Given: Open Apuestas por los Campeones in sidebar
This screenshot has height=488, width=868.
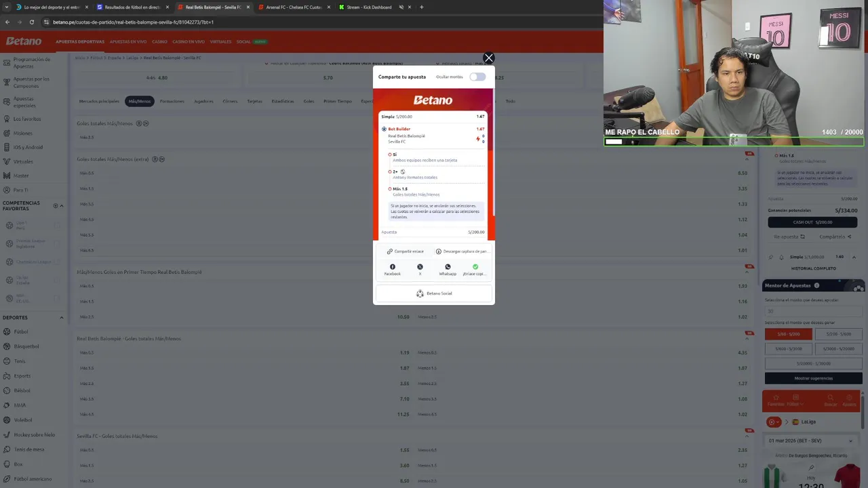Looking at the screenshot, I should [x=31, y=82].
